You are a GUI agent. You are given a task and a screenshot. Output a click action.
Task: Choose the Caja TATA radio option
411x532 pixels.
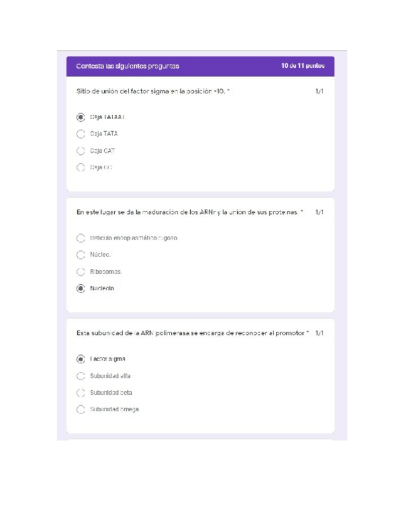click(x=80, y=134)
